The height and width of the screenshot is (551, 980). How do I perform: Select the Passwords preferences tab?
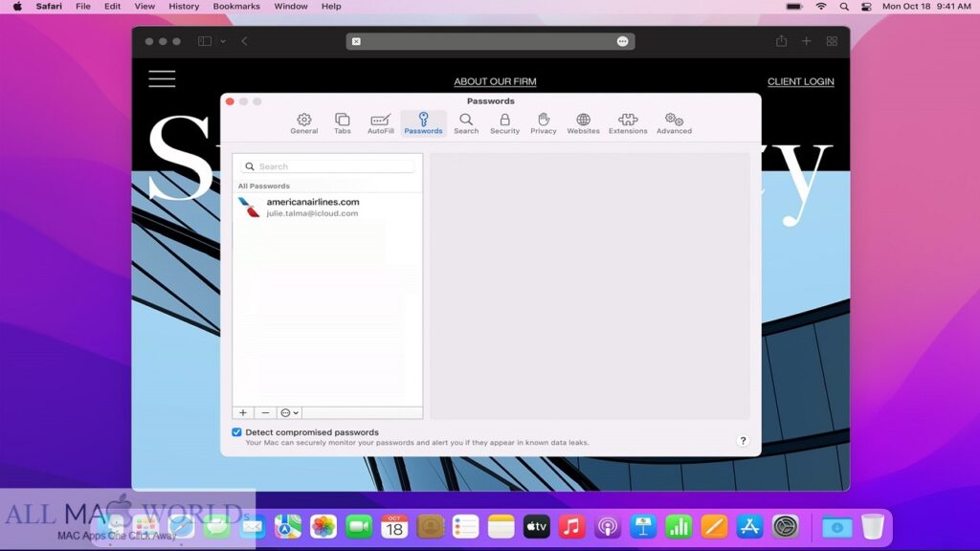423,123
